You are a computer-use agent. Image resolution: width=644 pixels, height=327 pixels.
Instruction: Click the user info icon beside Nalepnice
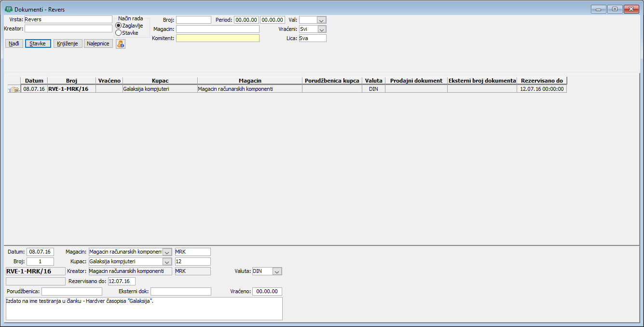120,44
